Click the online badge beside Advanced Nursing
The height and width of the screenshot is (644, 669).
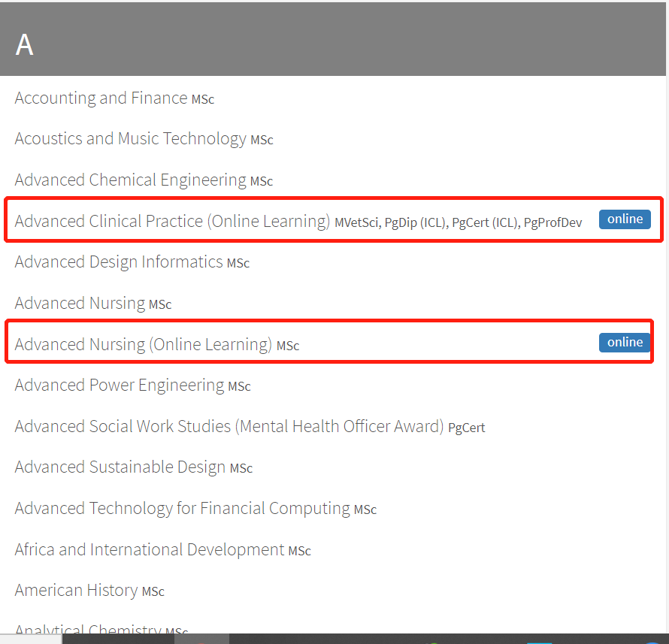(625, 343)
